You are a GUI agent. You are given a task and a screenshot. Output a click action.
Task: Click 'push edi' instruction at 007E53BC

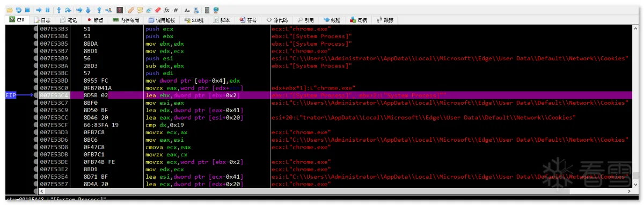click(x=159, y=73)
